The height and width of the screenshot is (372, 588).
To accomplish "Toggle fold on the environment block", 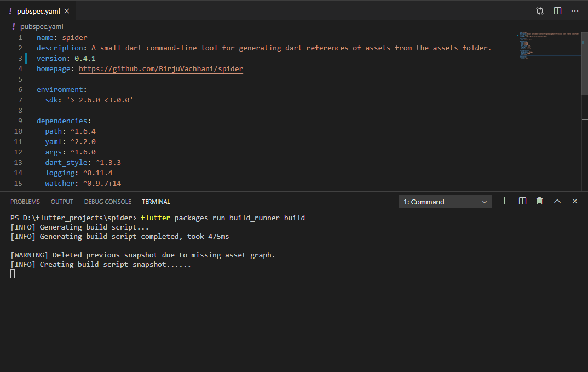I will pyautogui.click(x=31, y=89).
